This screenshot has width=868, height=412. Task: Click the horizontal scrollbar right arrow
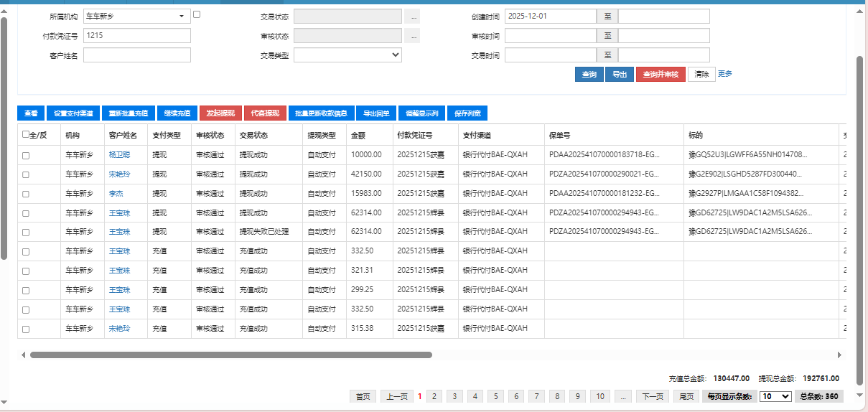[x=840, y=355]
